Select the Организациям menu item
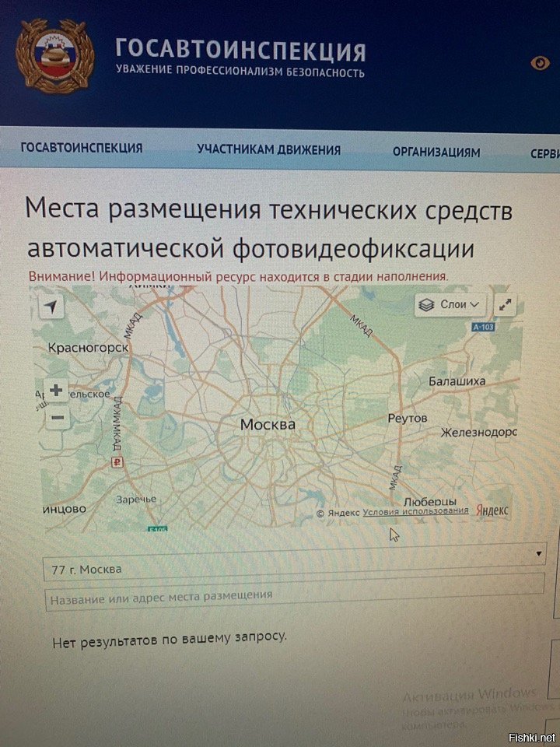The width and height of the screenshot is (560, 747). point(436,153)
